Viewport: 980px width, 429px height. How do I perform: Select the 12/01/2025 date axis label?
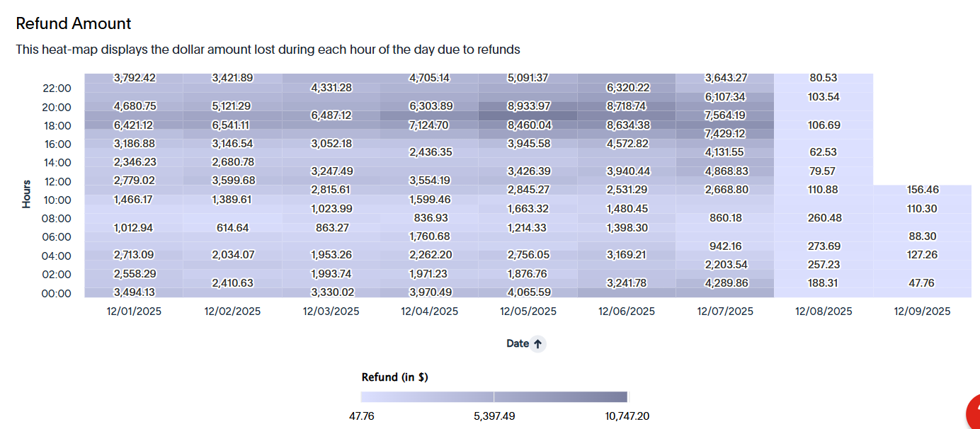[x=134, y=311]
